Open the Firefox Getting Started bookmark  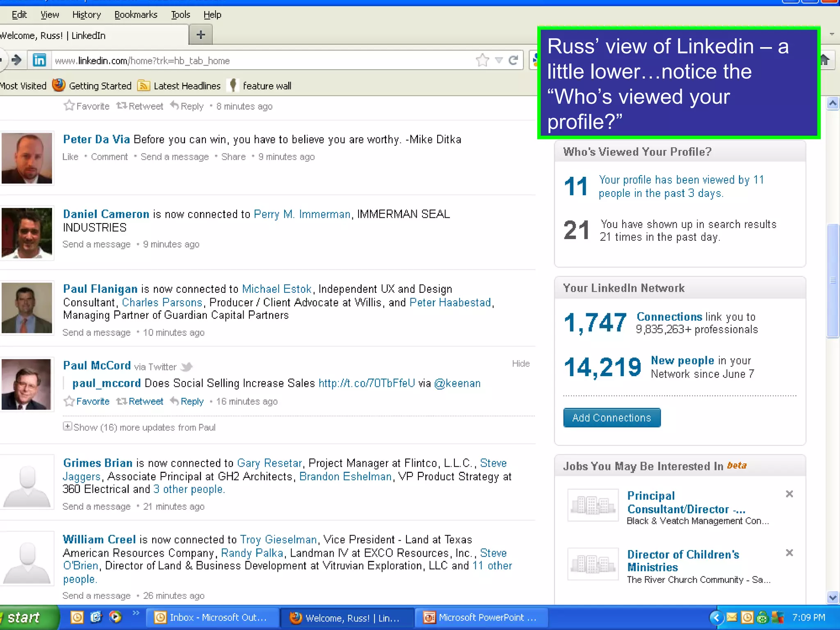pyautogui.click(x=92, y=85)
